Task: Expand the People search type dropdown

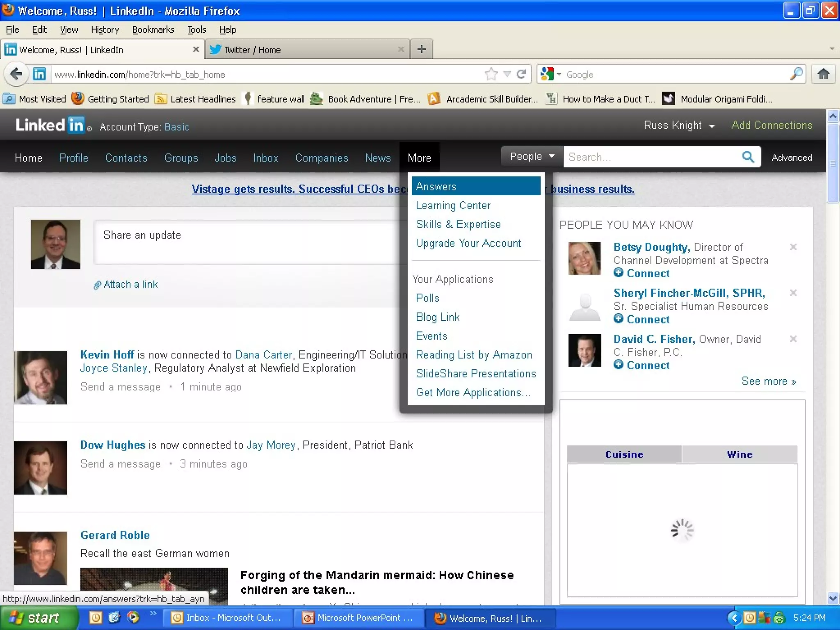Action: (532, 157)
